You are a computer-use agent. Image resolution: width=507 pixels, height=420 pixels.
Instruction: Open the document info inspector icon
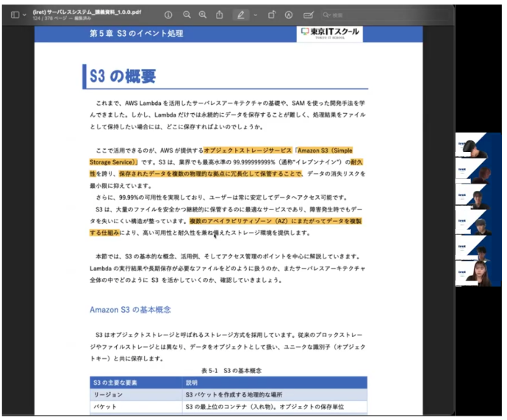[x=168, y=15]
